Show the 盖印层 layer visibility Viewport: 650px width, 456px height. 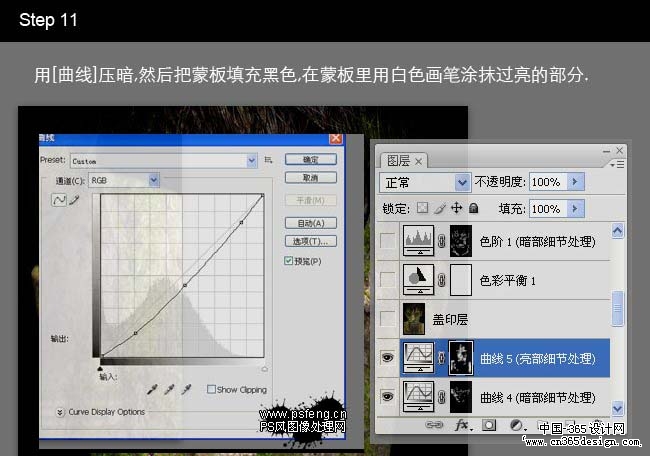[388, 318]
